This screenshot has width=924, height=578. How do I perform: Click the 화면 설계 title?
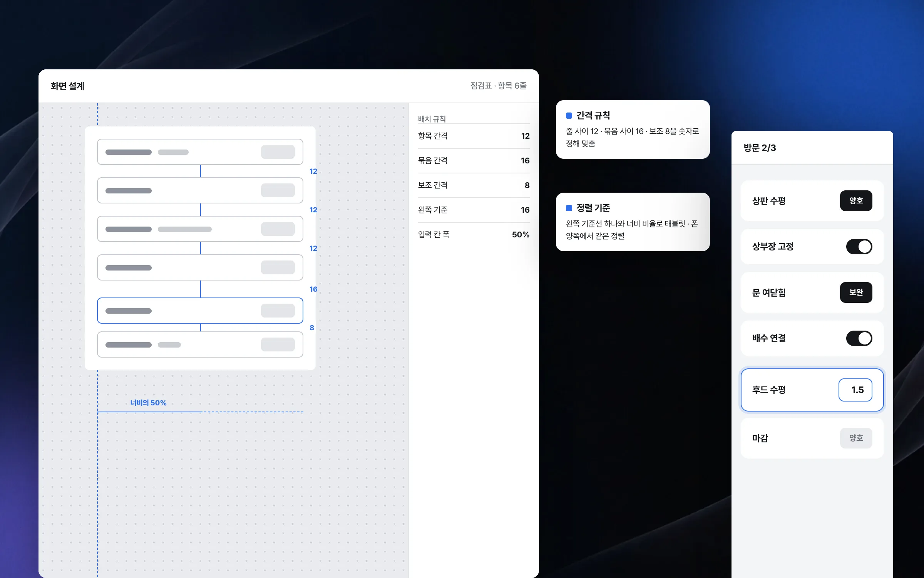pos(67,86)
